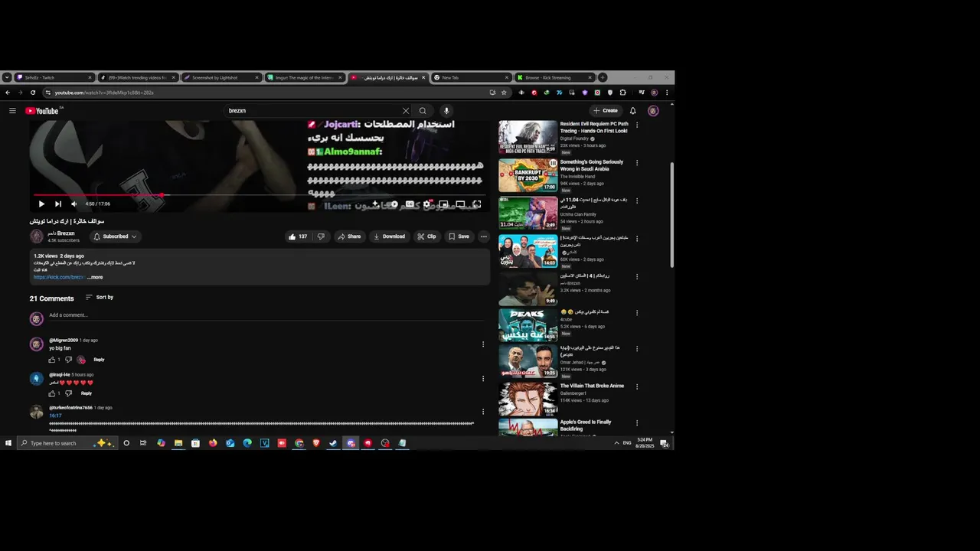
Task: Seek using the red video progress bar
Action: 259,195
